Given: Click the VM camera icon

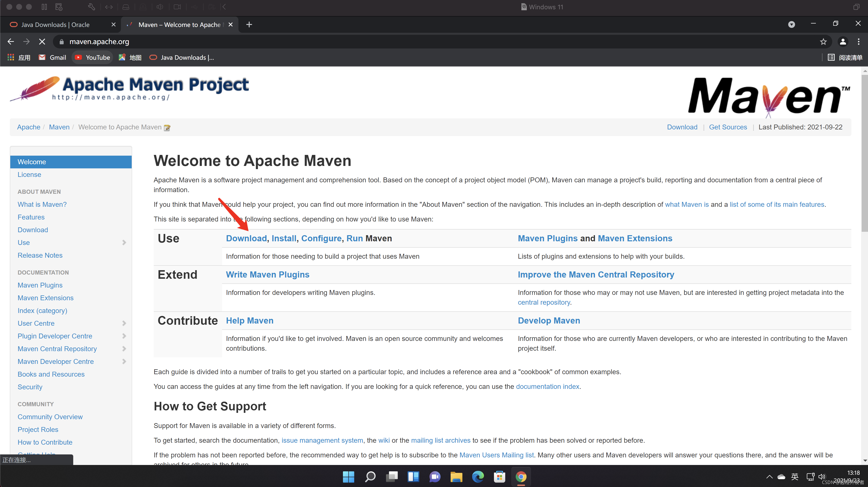Looking at the screenshot, I should pos(177,7).
